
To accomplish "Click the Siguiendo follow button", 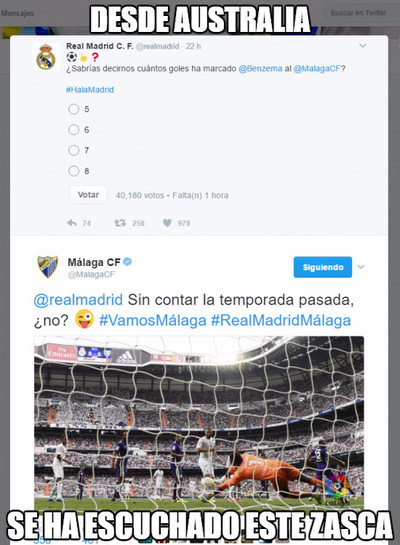I will 323,267.
